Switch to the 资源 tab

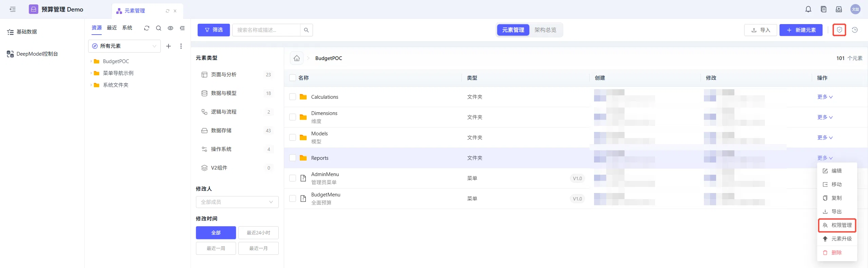click(97, 28)
